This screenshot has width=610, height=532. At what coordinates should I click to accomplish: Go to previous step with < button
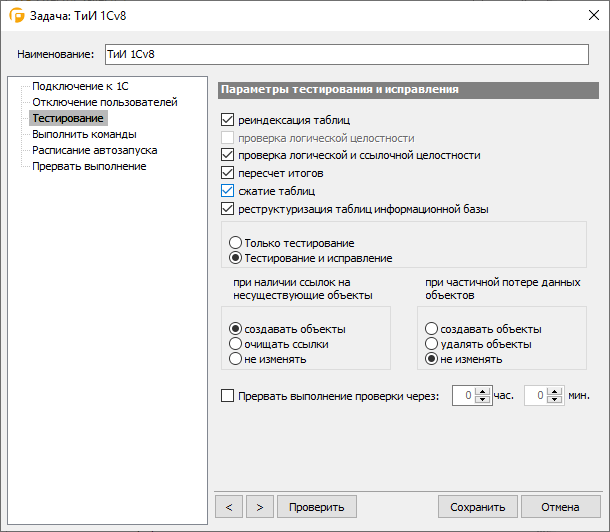229,507
